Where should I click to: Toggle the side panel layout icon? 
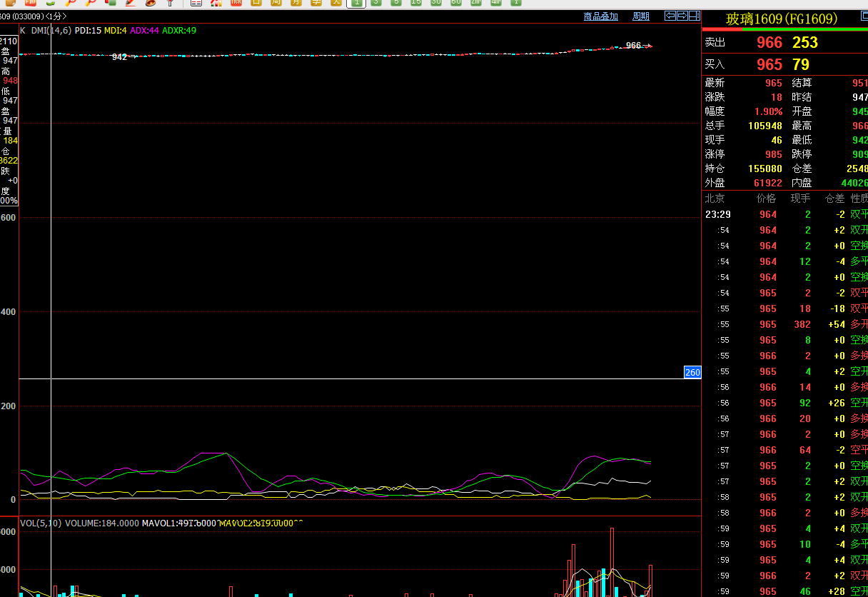(695, 16)
